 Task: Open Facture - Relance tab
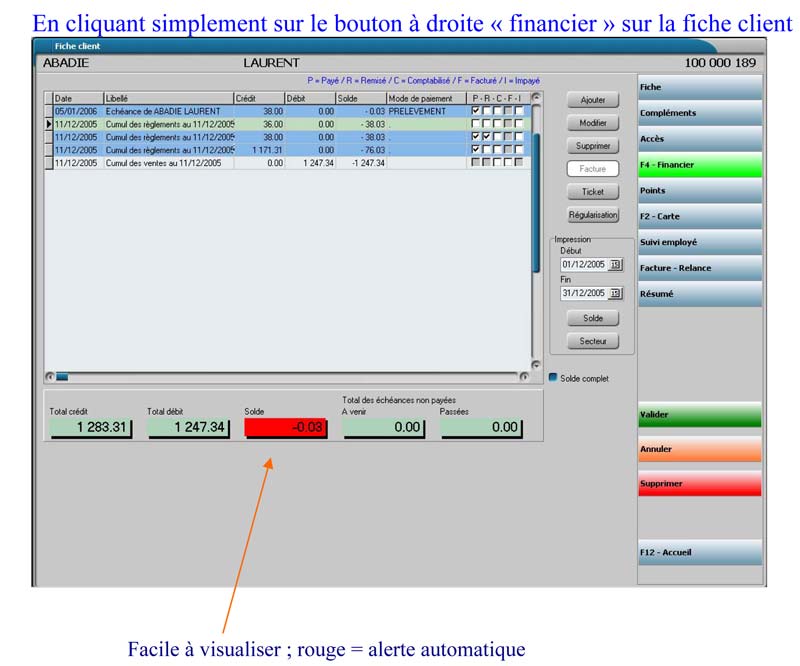[x=699, y=268]
